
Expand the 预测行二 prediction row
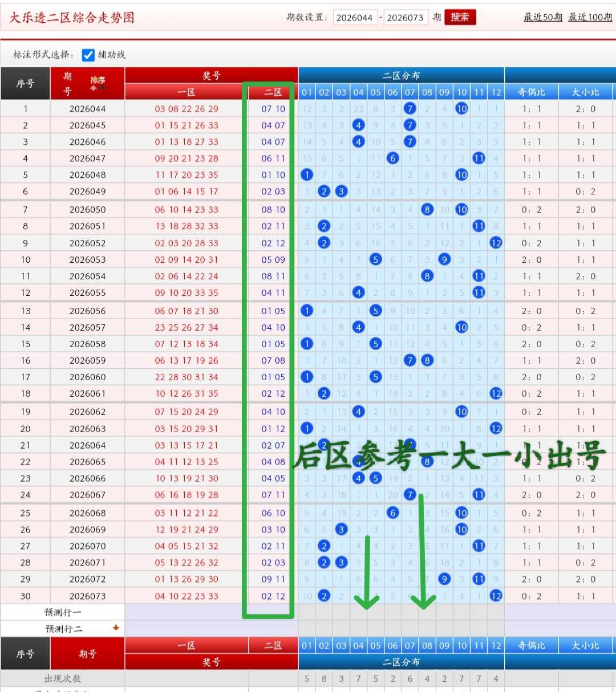point(63,629)
